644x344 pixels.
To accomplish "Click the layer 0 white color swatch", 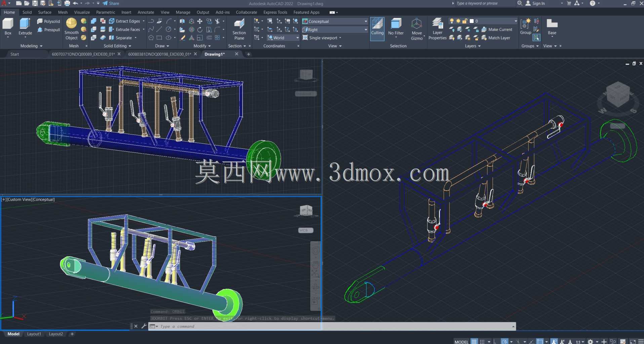I will (x=472, y=21).
